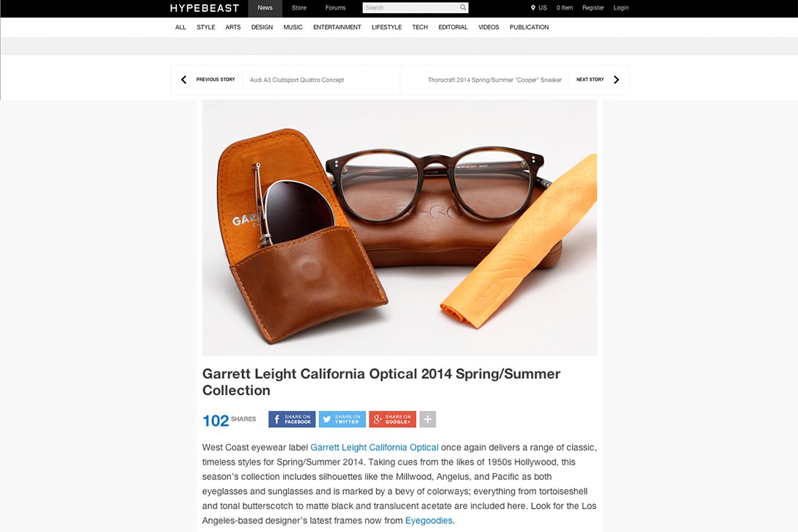
Task: Open the Forums tab
Action: coord(335,7)
